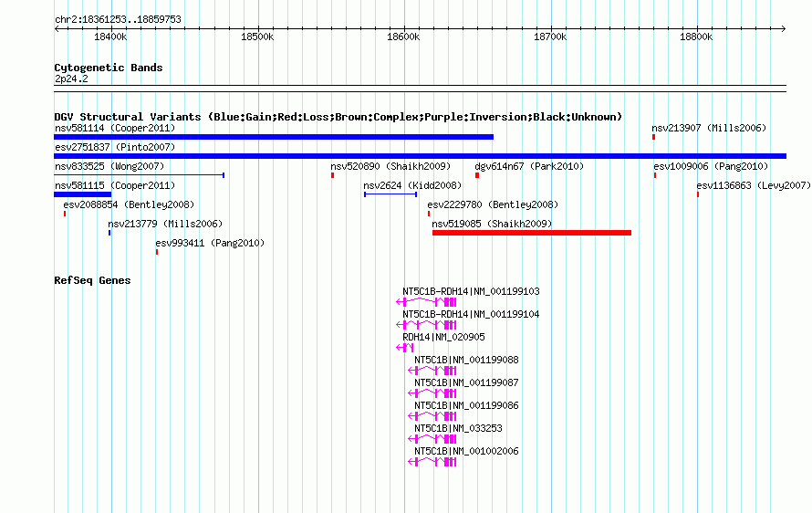
Task: Click the 18500k ruler tick label
Action: 257,37
